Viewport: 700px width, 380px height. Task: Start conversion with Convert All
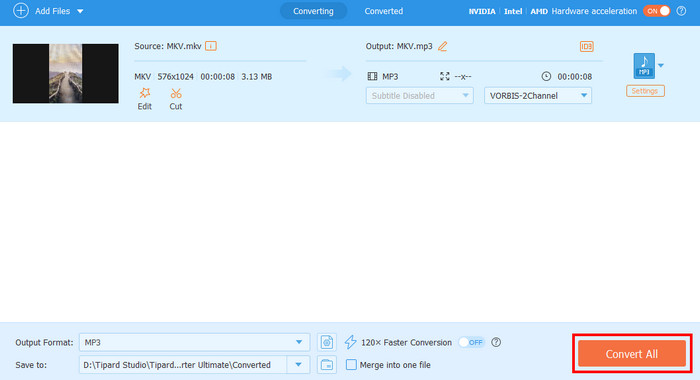632,354
